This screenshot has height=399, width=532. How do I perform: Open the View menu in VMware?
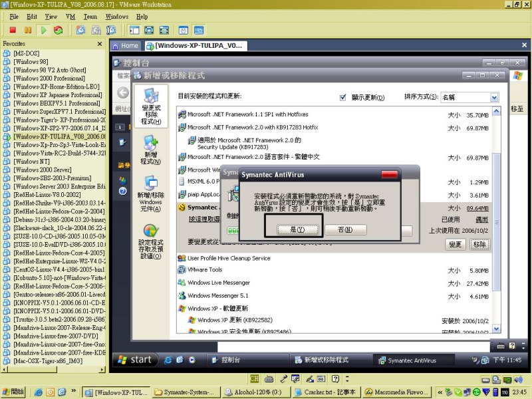pyautogui.click(x=51, y=17)
